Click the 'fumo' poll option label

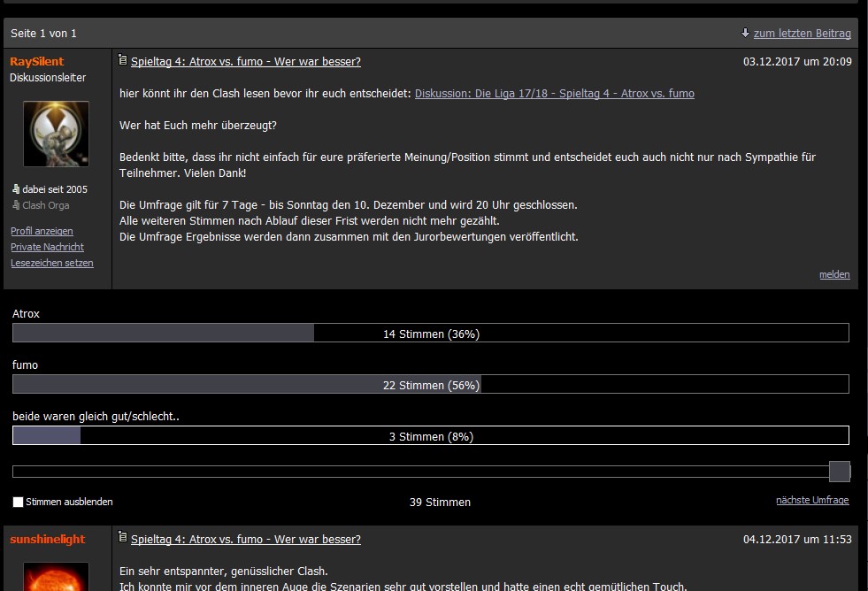click(25, 365)
